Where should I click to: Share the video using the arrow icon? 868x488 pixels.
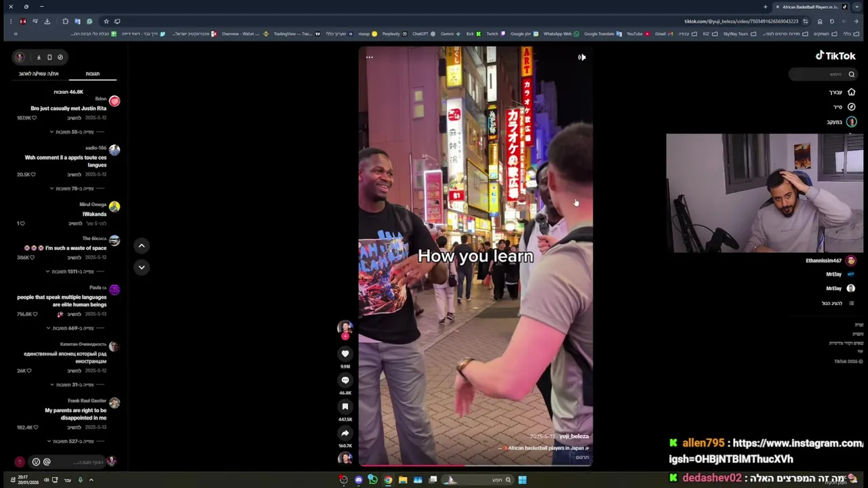(x=345, y=433)
